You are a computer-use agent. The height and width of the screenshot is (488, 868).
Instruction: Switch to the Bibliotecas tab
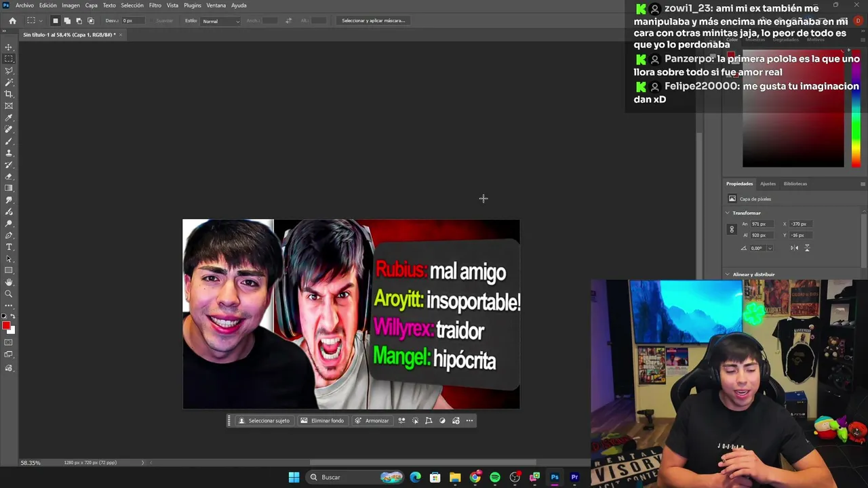(795, 184)
